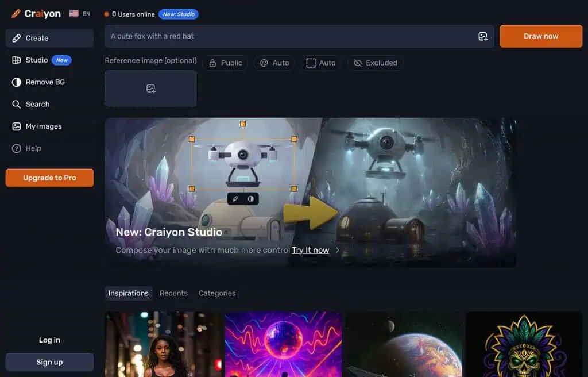Click the Sign up button

(x=49, y=363)
